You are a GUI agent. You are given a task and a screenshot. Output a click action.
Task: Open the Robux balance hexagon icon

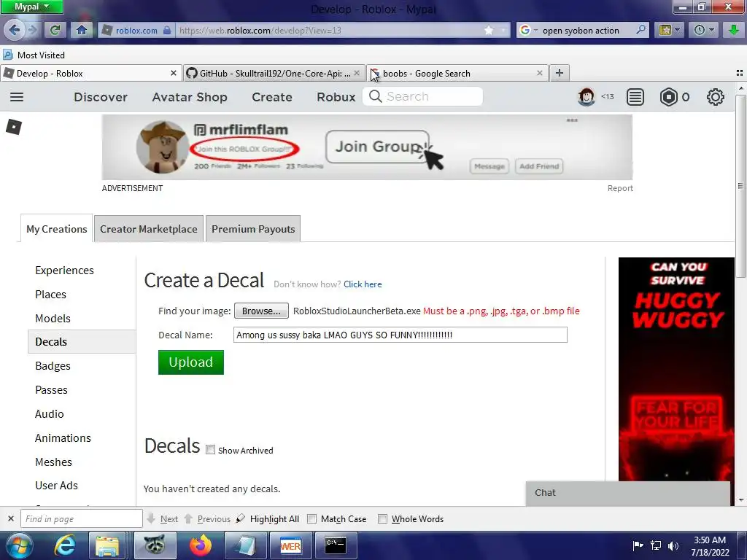(668, 97)
